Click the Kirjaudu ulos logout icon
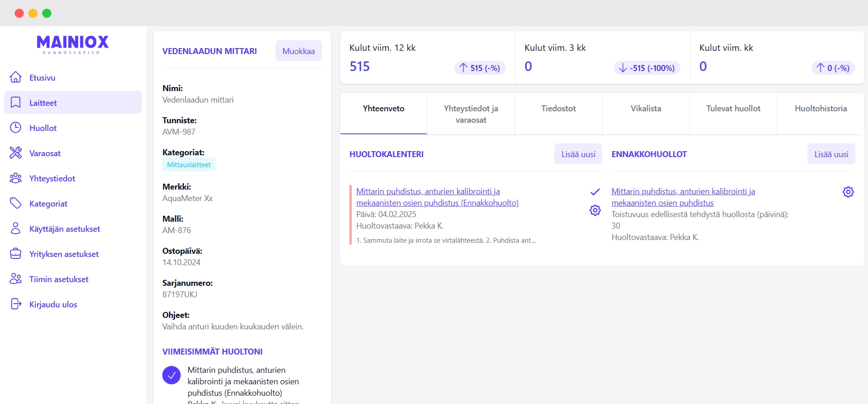 [16, 304]
